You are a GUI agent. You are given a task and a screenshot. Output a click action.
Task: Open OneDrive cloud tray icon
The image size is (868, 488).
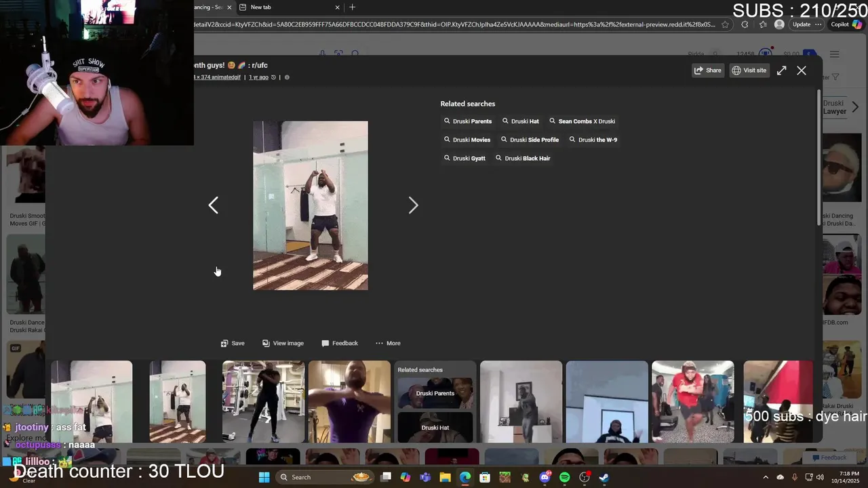click(x=780, y=477)
